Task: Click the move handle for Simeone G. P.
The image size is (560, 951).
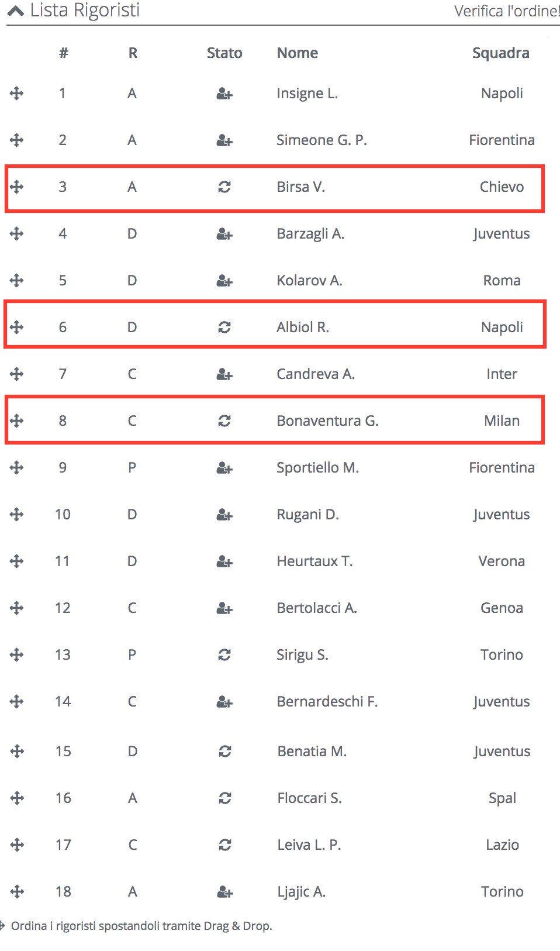Action: 16,140
